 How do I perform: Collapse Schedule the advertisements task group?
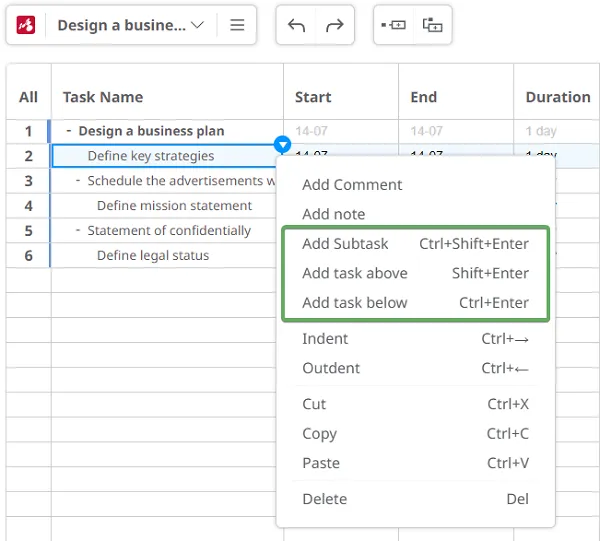[79, 181]
